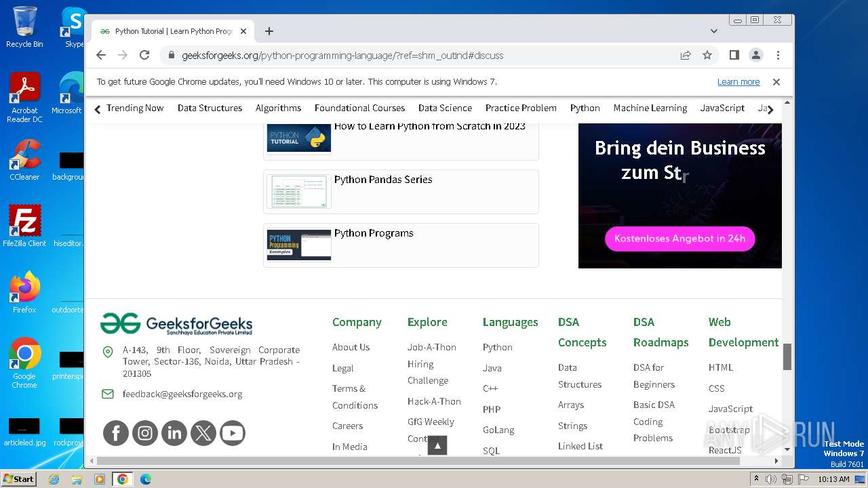Open Algorithms topic menu
The image size is (868, 488).
coord(278,108)
